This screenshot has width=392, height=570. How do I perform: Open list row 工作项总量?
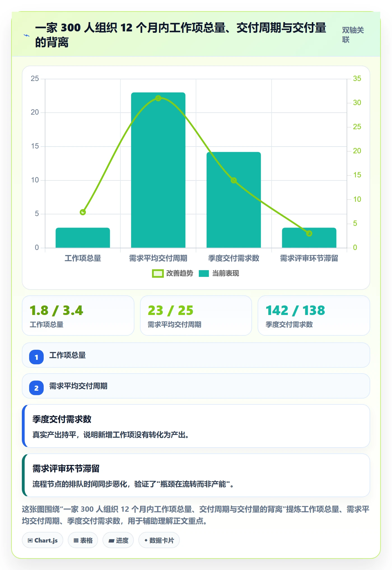click(x=196, y=355)
